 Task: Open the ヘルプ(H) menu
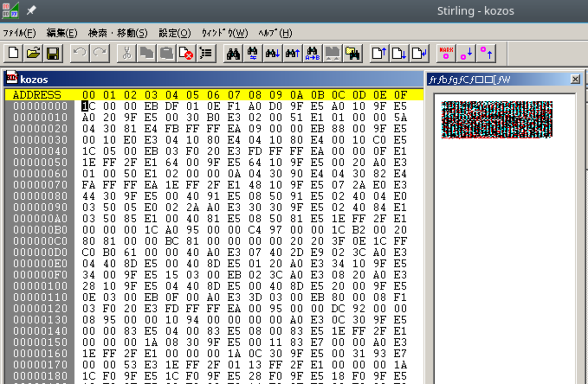pos(275,33)
